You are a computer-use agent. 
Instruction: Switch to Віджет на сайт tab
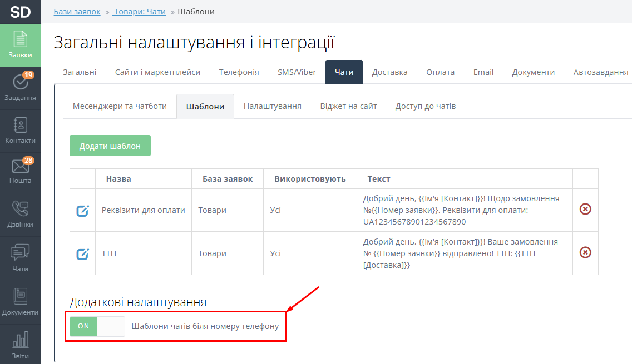348,106
